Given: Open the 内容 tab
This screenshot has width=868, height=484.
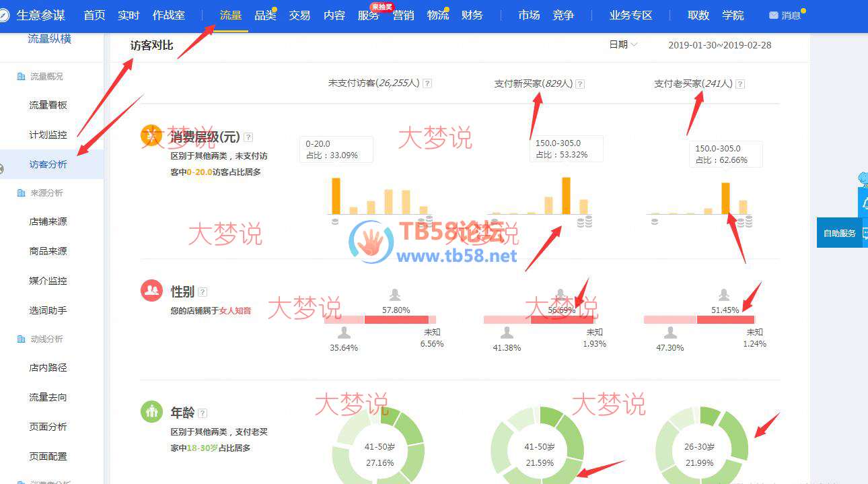Looking at the screenshot, I should (334, 15).
